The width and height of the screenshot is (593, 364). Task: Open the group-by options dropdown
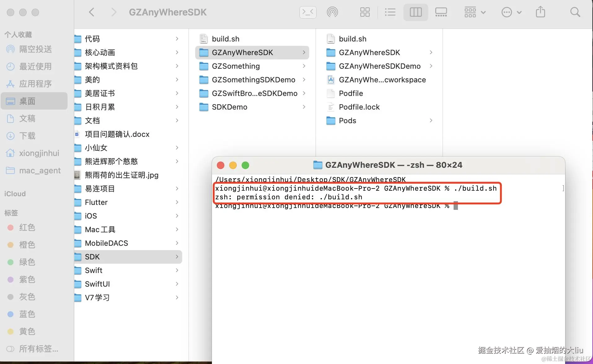click(475, 12)
